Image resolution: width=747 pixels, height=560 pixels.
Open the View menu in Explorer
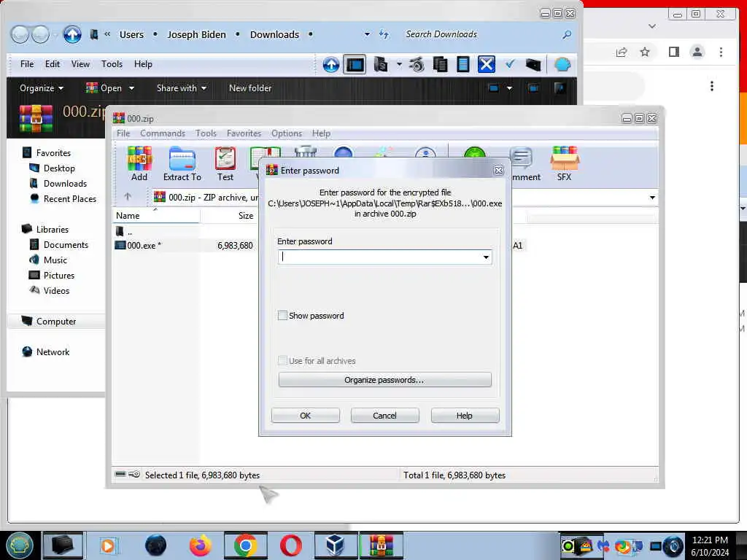80,64
